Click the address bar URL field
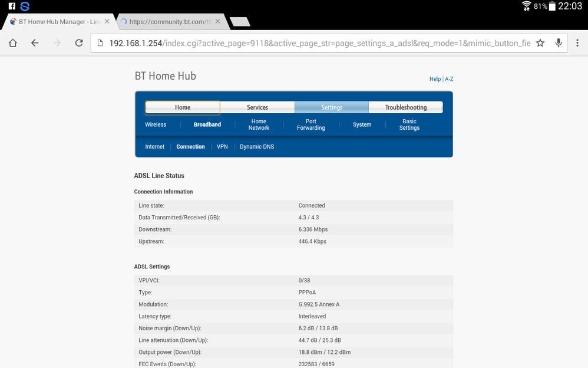This screenshot has width=588, height=368. [x=319, y=43]
